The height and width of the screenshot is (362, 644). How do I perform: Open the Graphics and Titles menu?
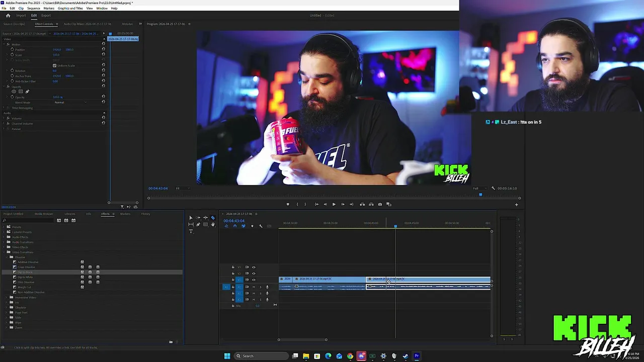70,9
